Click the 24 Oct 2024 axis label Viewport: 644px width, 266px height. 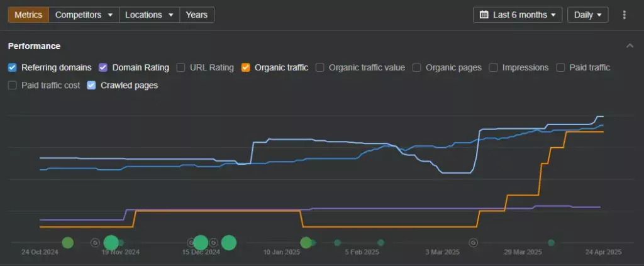point(40,252)
